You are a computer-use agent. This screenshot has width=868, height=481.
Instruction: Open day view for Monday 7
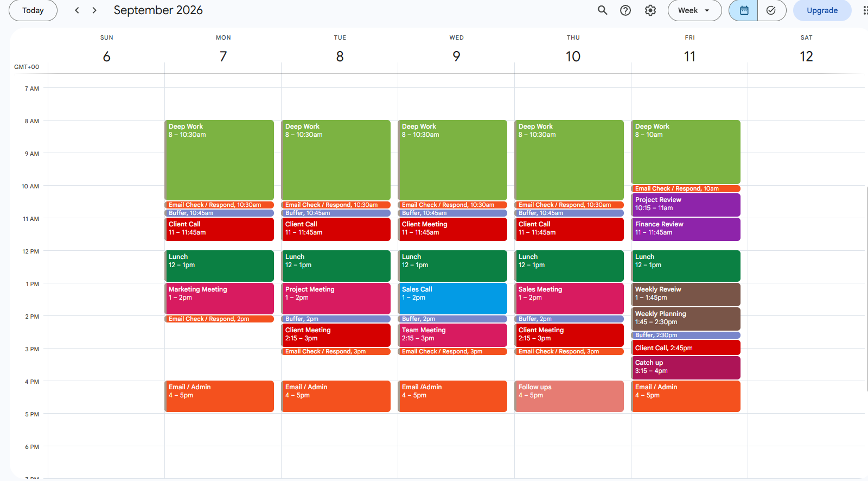[x=223, y=56]
